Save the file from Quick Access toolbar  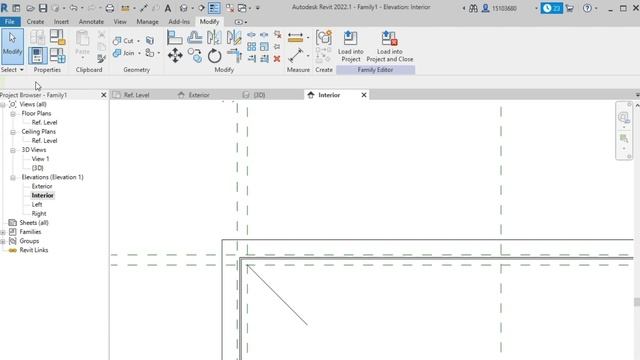coord(43,8)
